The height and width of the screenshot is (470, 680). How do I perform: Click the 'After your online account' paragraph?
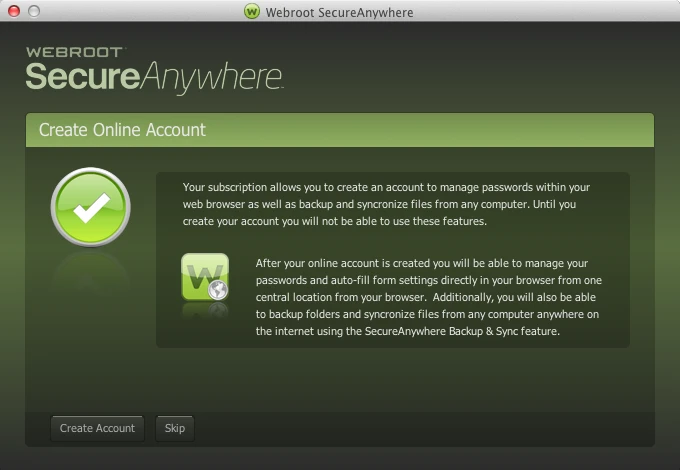coord(428,296)
